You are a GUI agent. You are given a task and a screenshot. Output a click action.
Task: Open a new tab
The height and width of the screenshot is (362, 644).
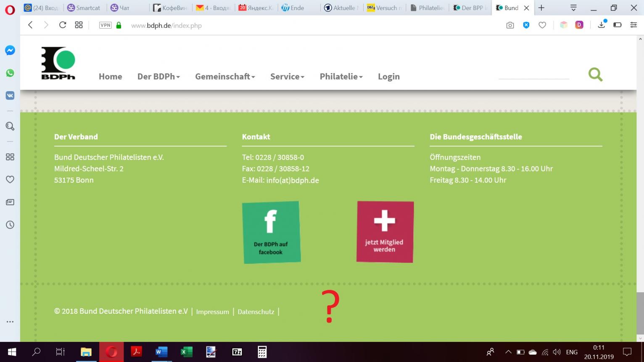(541, 8)
